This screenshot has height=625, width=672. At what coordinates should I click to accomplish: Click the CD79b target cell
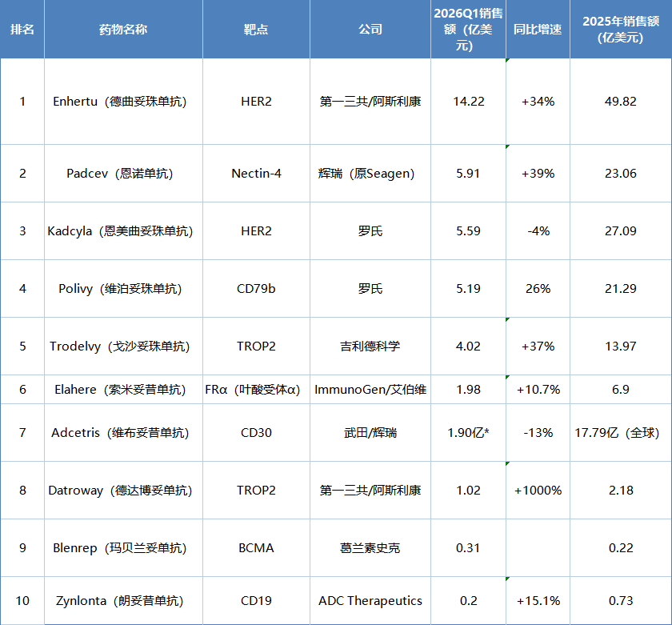pos(256,289)
